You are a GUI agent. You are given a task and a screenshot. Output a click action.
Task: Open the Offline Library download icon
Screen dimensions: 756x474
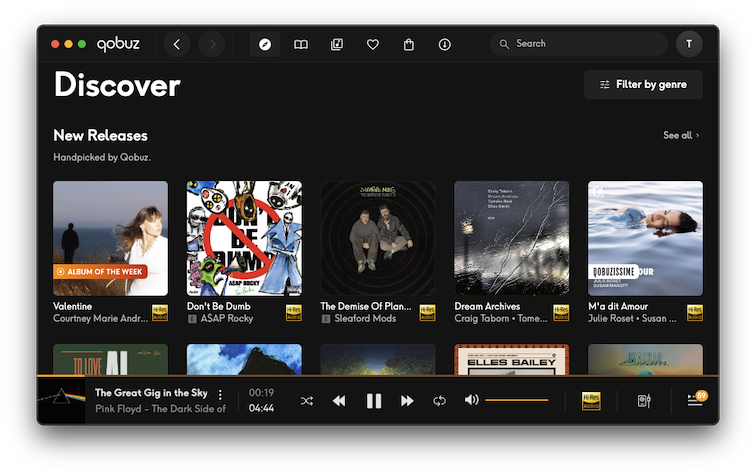click(445, 44)
